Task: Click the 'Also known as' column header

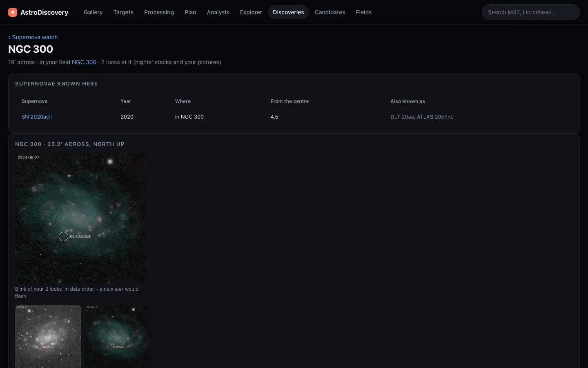Action: [408, 101]
